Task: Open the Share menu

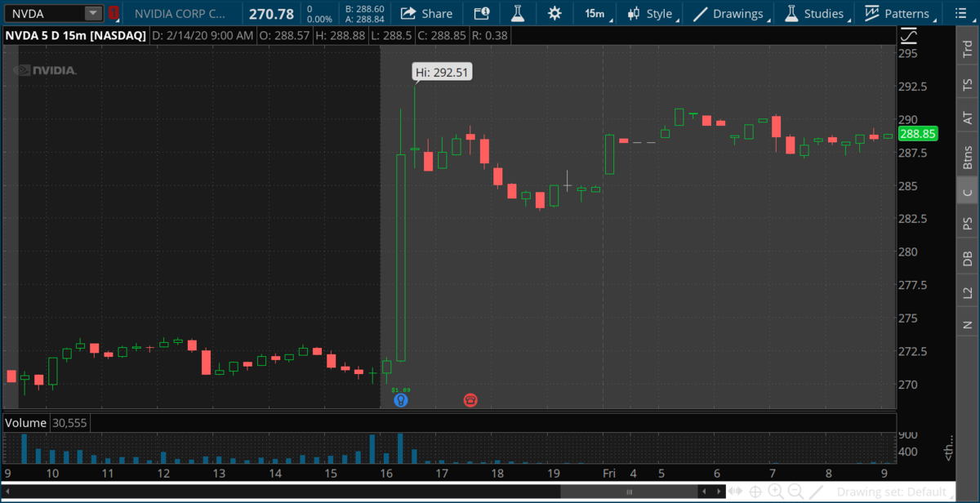Action: [426, 13]
